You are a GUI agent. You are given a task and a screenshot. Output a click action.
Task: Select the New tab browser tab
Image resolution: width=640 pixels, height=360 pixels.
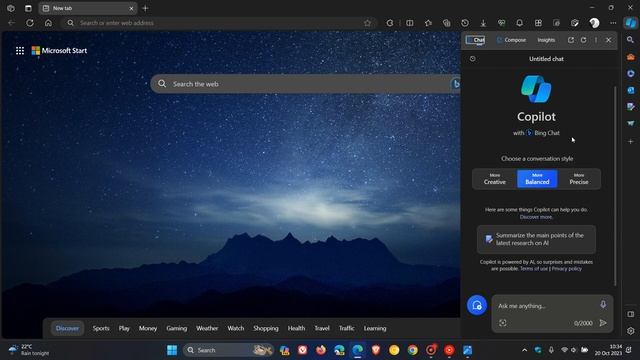point(88,8)
